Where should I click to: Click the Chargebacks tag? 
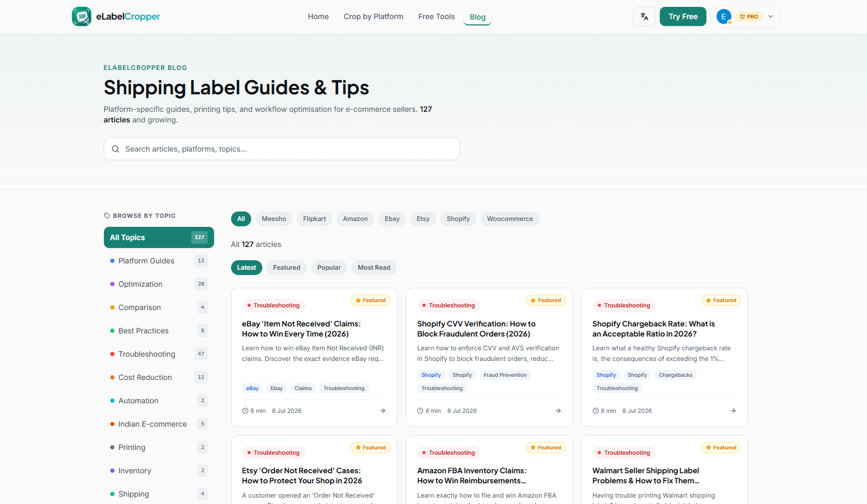click(676, 375)
